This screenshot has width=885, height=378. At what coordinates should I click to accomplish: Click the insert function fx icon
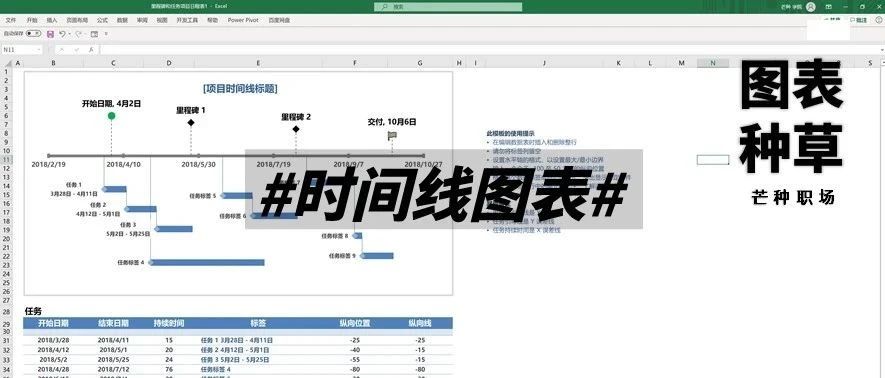click(x=90, y=50)
